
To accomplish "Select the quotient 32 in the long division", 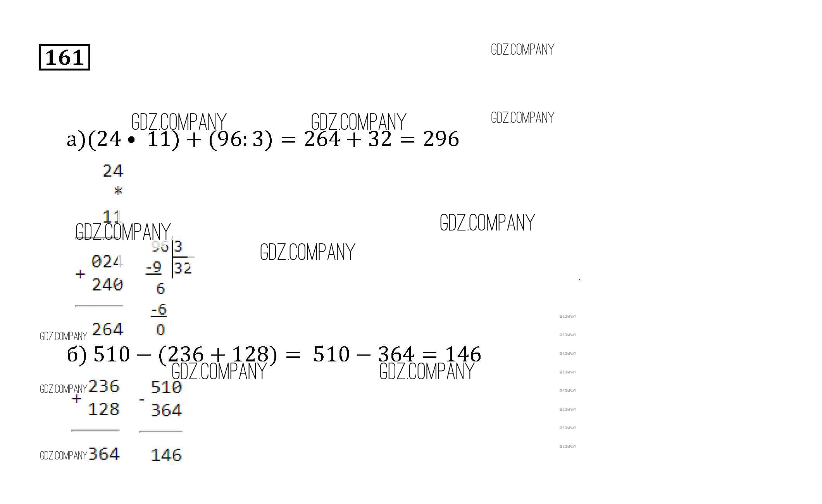I will pyautogui.click(x=183, y=268).
